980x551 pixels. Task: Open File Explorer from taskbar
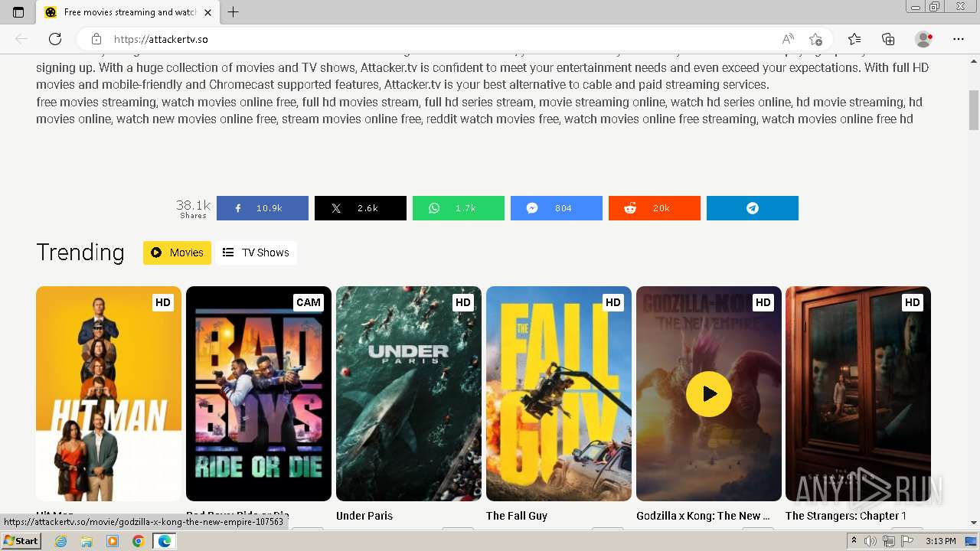click(87, 541)
